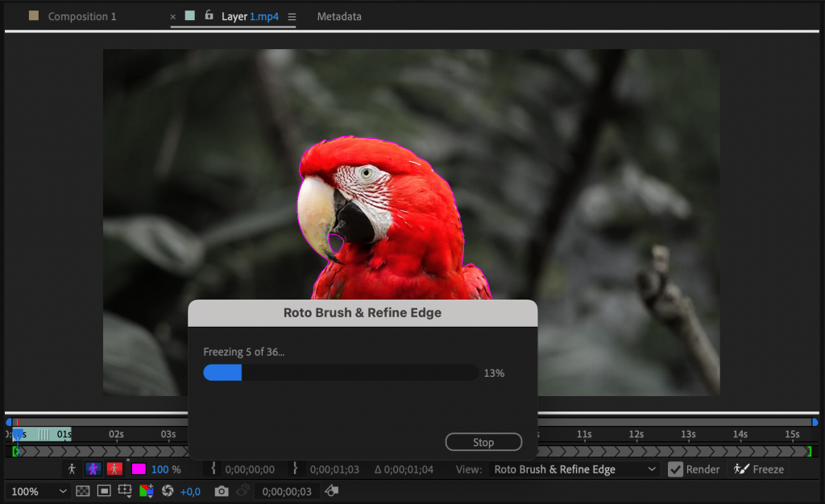825x504 pixels.
Task: Select the Toggle Alpha icon
Action: (73, 469)
